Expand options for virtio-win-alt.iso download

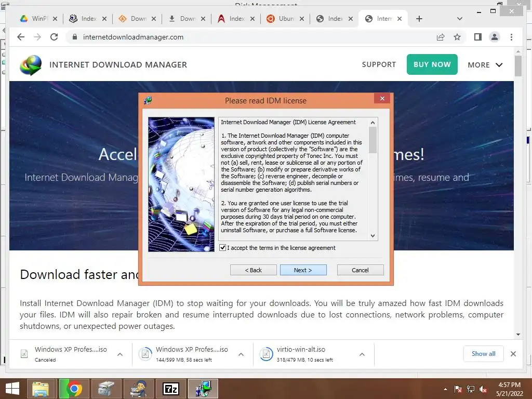coord(362,354)
